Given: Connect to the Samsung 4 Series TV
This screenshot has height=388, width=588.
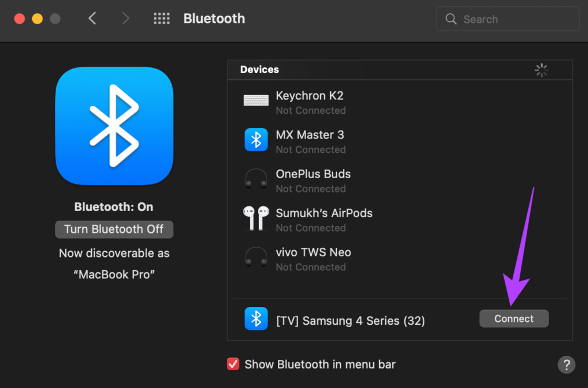Looking at the screenshot, I should 513,318.
